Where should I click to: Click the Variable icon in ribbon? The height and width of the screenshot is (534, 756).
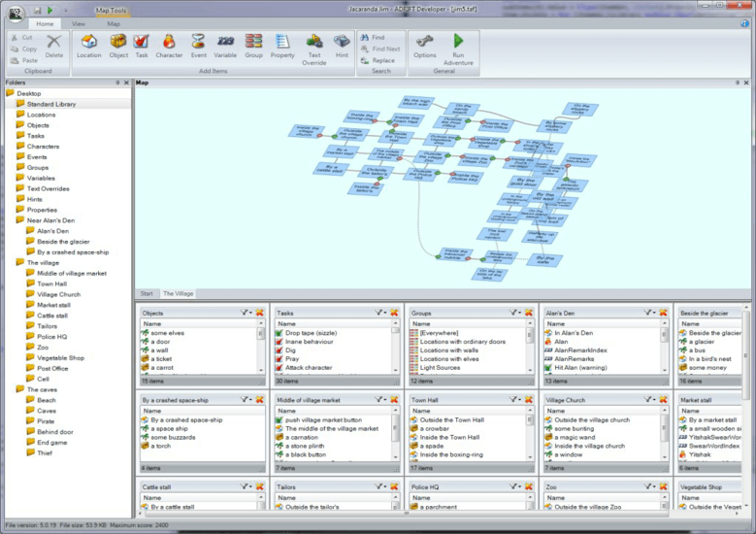[x=225, y=46]
